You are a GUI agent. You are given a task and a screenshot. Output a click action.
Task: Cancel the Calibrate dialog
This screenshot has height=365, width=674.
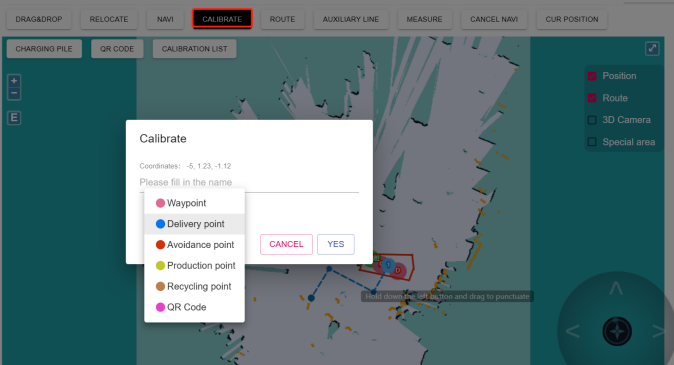point(286,244)
